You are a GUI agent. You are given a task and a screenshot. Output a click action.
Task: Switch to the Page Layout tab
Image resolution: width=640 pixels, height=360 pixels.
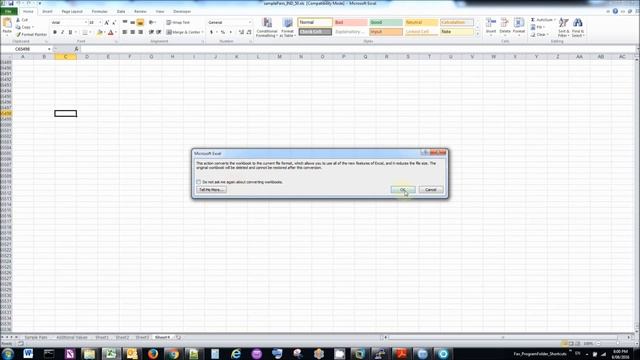pos(72,11)
